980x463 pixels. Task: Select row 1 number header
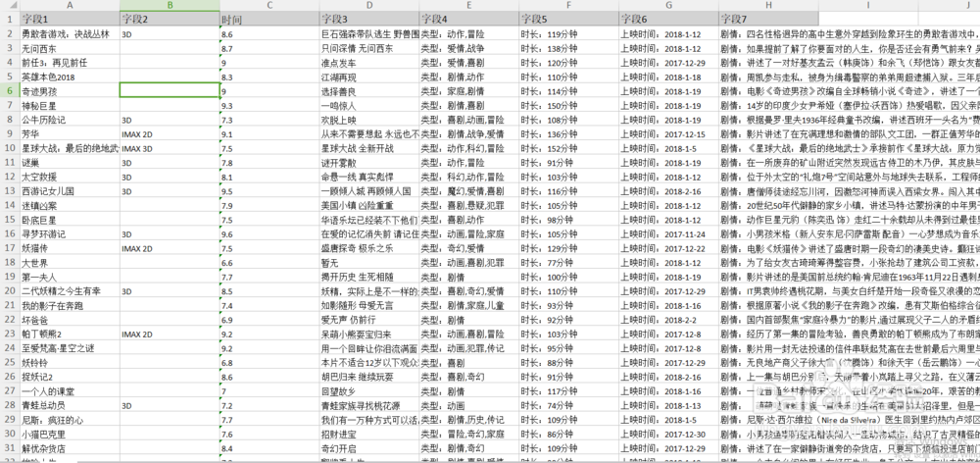coord(10,19)
